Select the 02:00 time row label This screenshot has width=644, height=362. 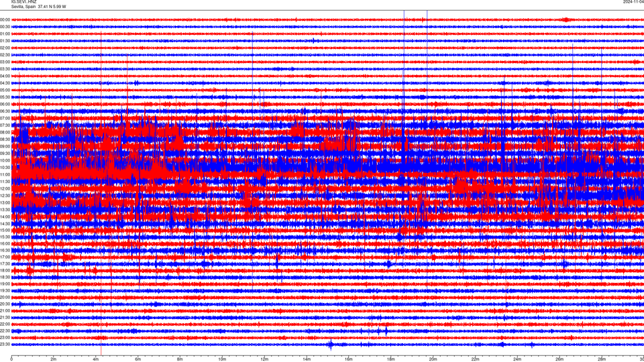click(x=5, y=48)
